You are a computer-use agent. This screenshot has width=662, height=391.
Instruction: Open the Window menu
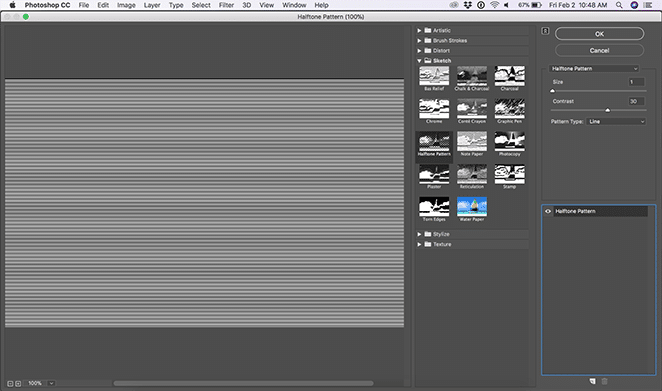click(294, 5)
